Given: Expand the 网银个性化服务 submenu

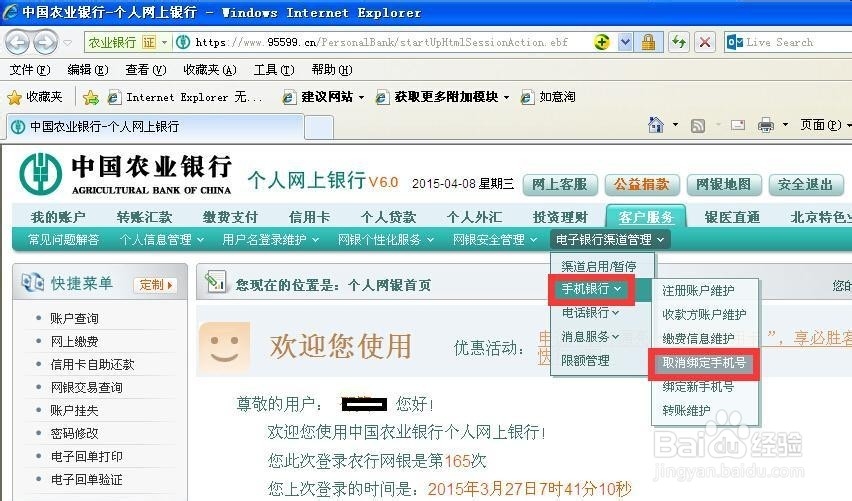Looking at the screenshot, I should click(x=386, y=240).
